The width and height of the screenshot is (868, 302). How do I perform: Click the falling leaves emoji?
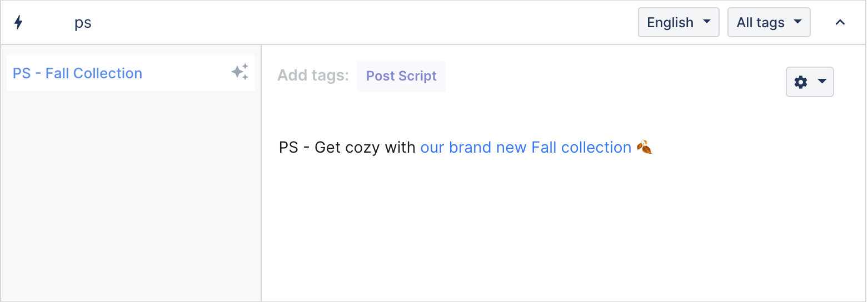[644, 147]
